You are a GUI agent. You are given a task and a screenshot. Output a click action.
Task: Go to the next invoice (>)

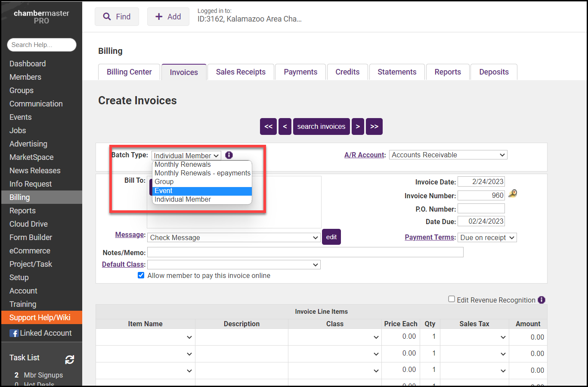click(x=358, y=127)
